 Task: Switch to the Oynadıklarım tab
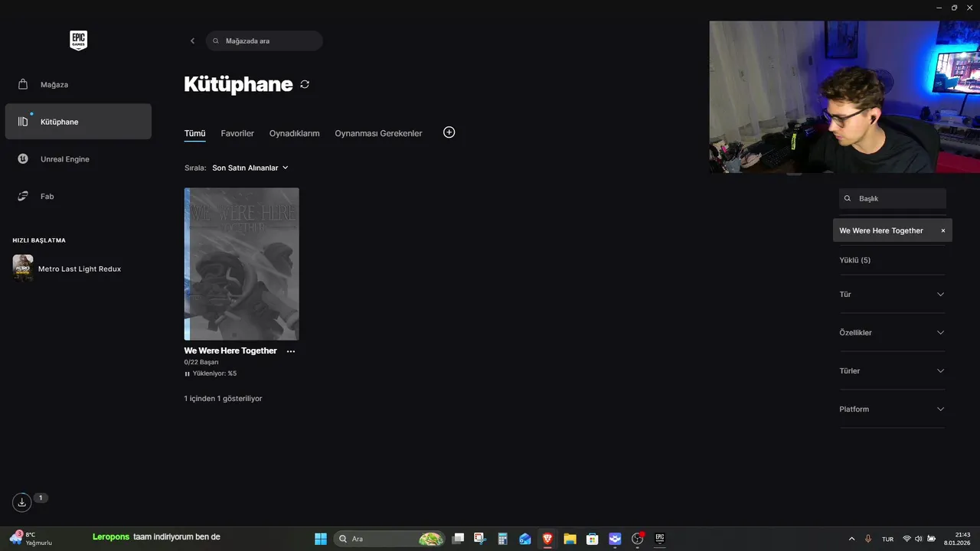coord(294,133)
